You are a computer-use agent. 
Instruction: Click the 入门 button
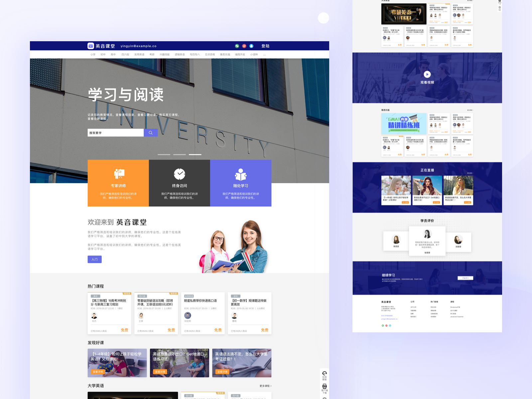pos(95,259)
